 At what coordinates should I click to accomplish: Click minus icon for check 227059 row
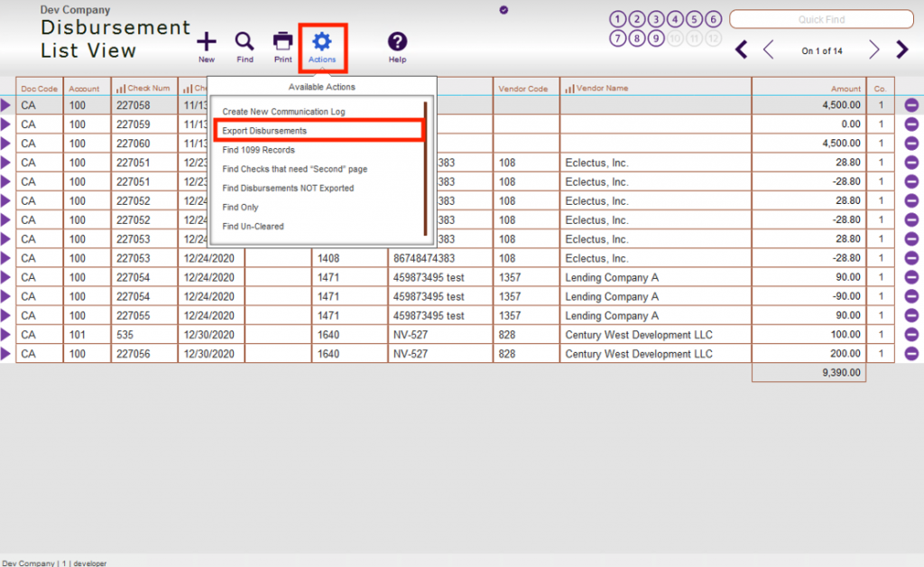click(911, 125)
